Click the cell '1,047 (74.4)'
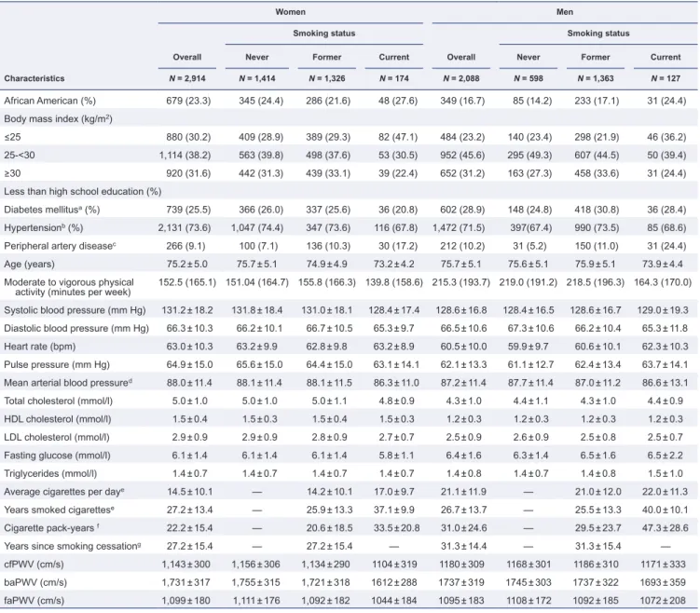 [257, 228]
